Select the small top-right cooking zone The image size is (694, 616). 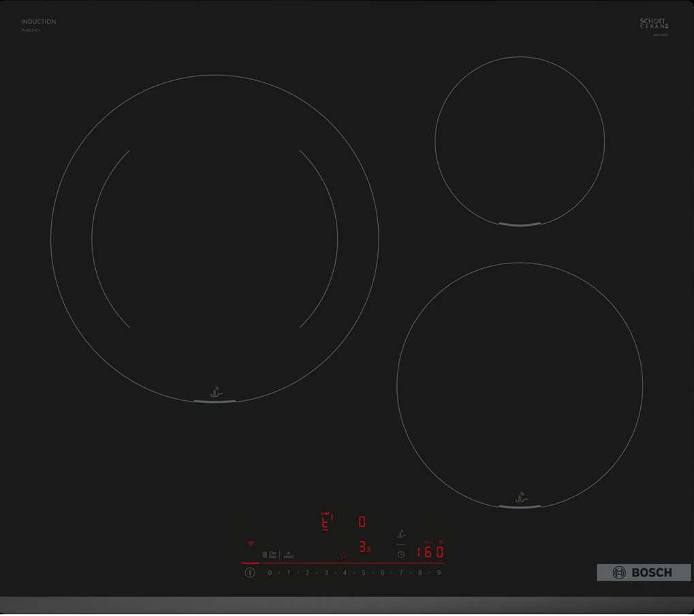[520, 141]
